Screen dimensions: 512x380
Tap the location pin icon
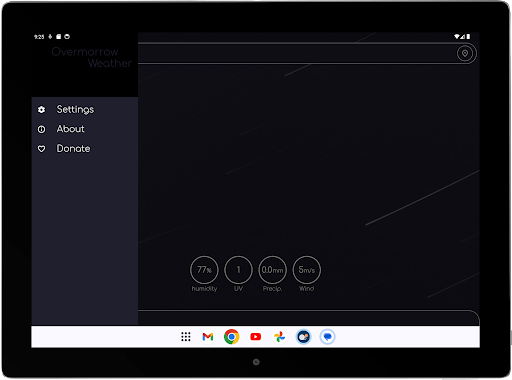point(465,53)
